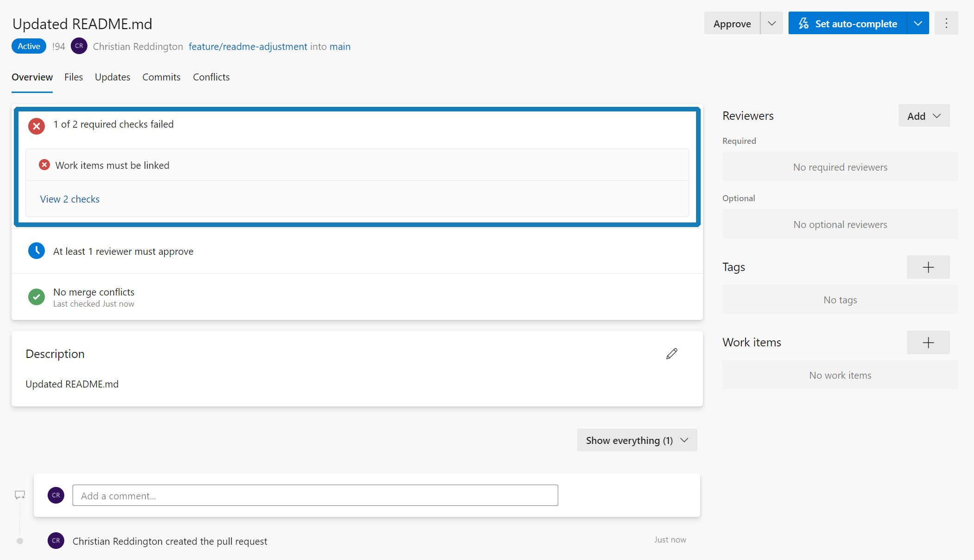The image size is (974, 560).
Task: Open the Conflicts tab
Action: 211,77
